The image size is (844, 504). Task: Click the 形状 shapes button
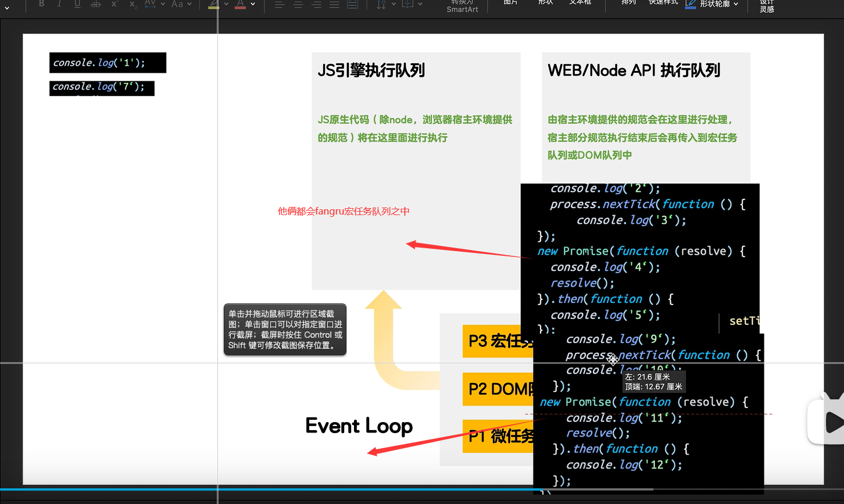click(545, 3)
